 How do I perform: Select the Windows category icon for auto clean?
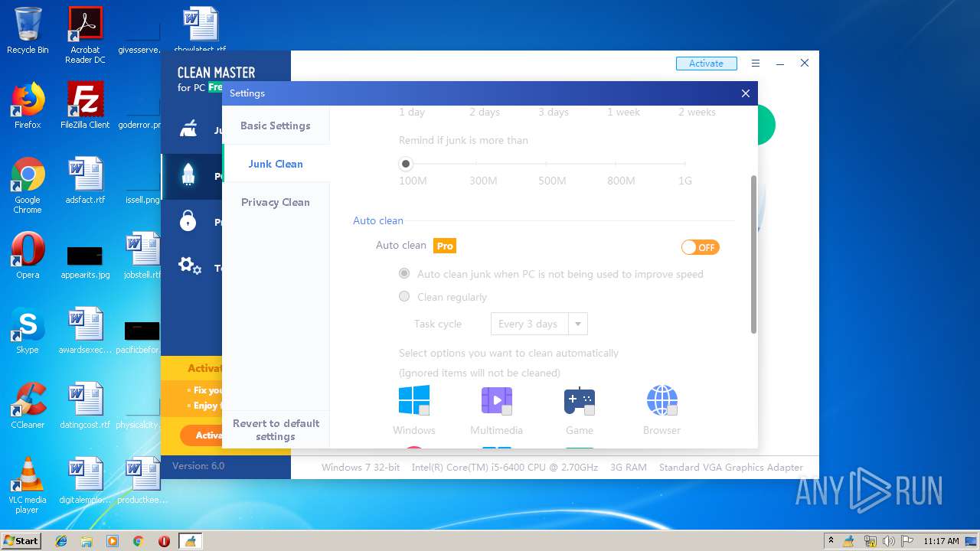[414, 400]
